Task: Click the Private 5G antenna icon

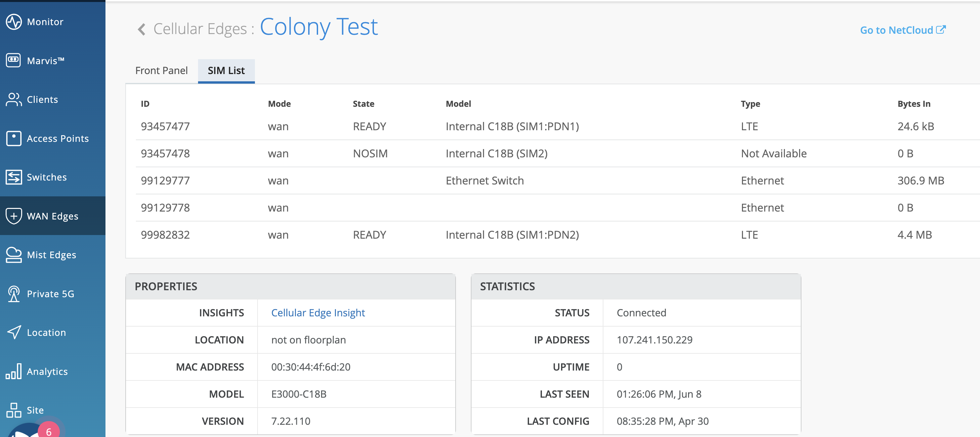Action: (14, 293)
